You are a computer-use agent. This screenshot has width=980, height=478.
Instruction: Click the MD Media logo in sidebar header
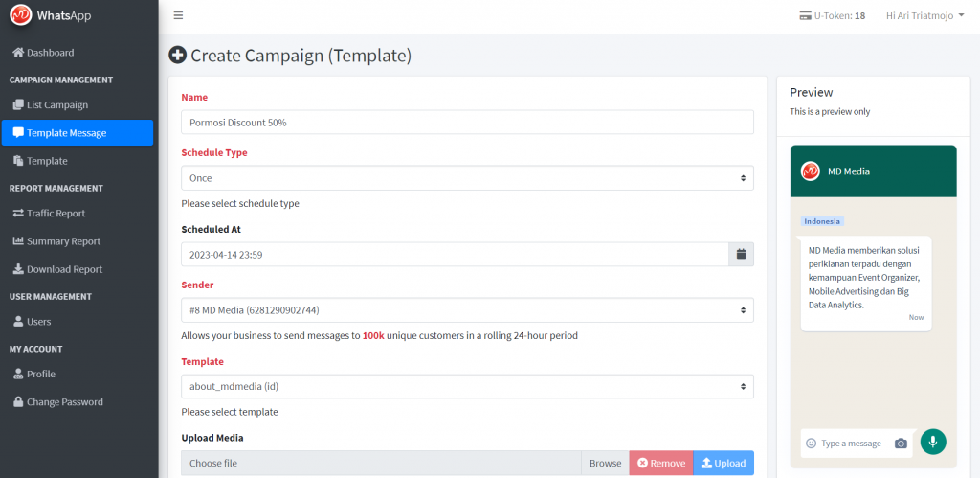point(20,15)
